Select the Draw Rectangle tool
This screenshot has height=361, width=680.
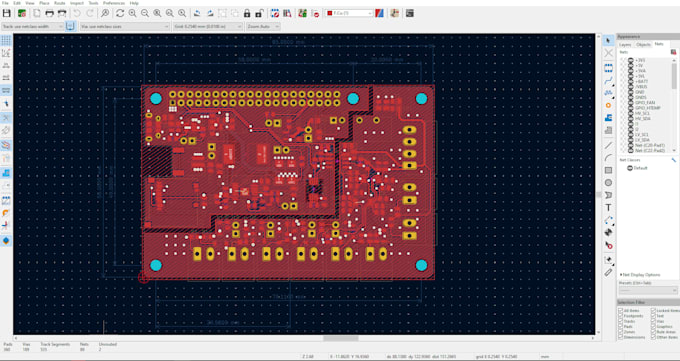[x=608, y=170]
